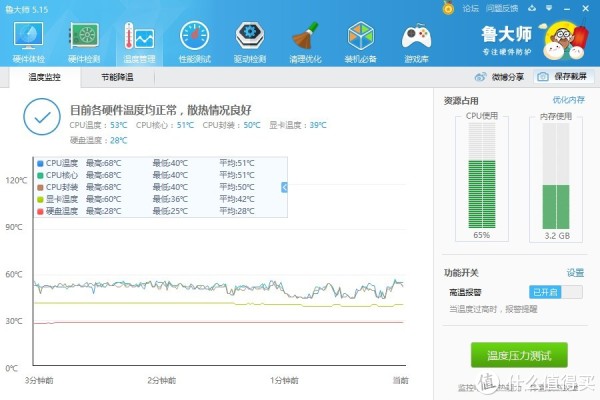This screenshot has height=400, width=600.
Task: Click the 内存使用 memory usage bar
Action: pyautogui.click(x=556, y=176)
